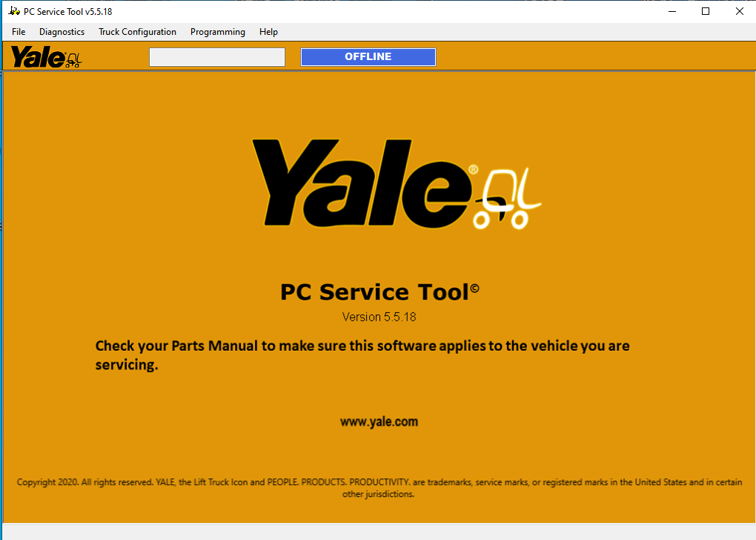Click the registered trademark symbol near the logo
756x540 pixels.
(x=474, y=170)
